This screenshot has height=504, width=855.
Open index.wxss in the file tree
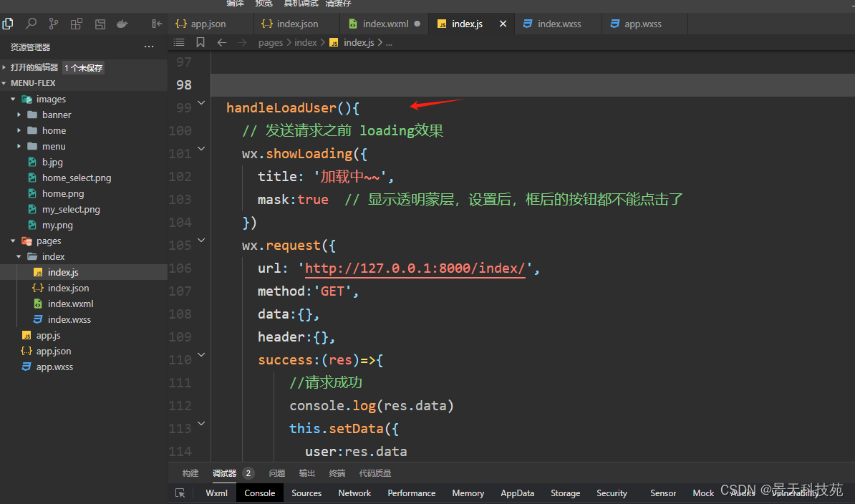69,320
